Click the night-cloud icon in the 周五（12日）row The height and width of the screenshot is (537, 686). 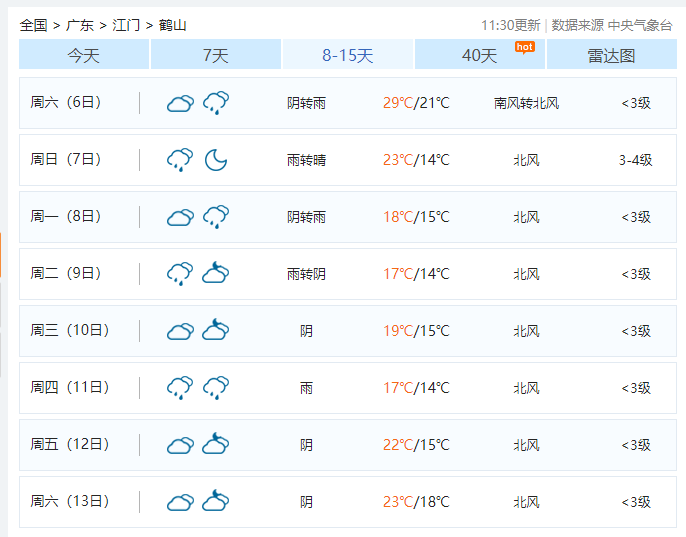tap(216, 443)
